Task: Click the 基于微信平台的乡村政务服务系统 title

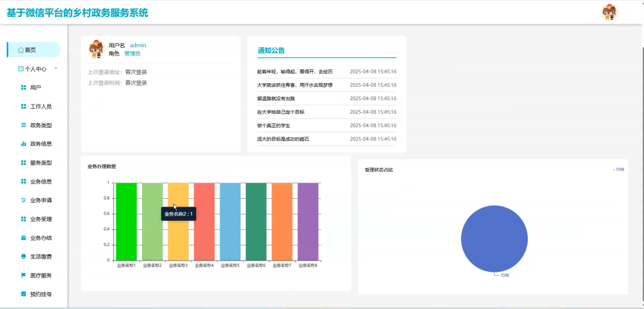Action: (77, 13)
